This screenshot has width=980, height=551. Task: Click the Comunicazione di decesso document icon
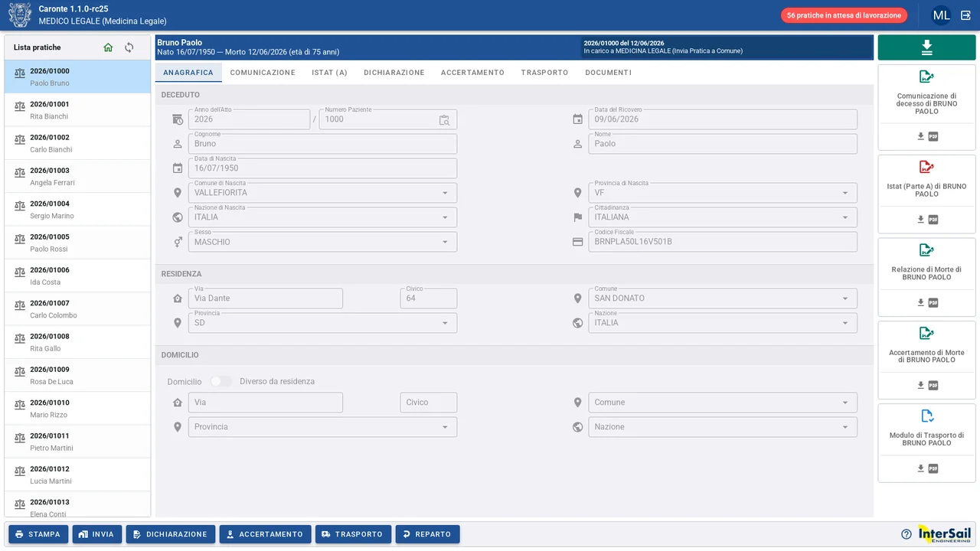[926, 77]
